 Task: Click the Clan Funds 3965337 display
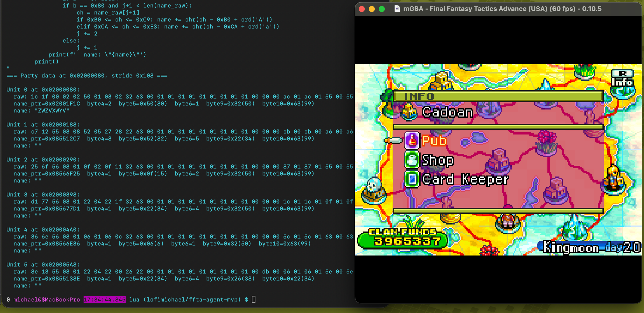tap(403, 237)
